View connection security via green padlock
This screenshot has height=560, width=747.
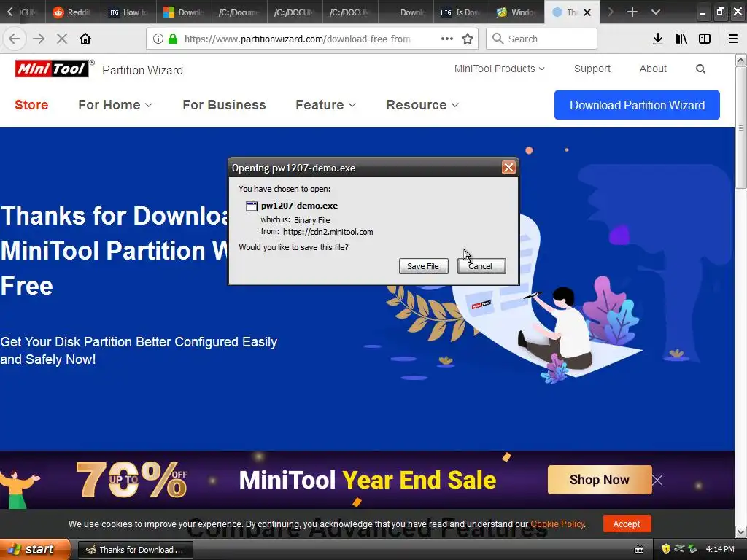(x=173, y=39)
